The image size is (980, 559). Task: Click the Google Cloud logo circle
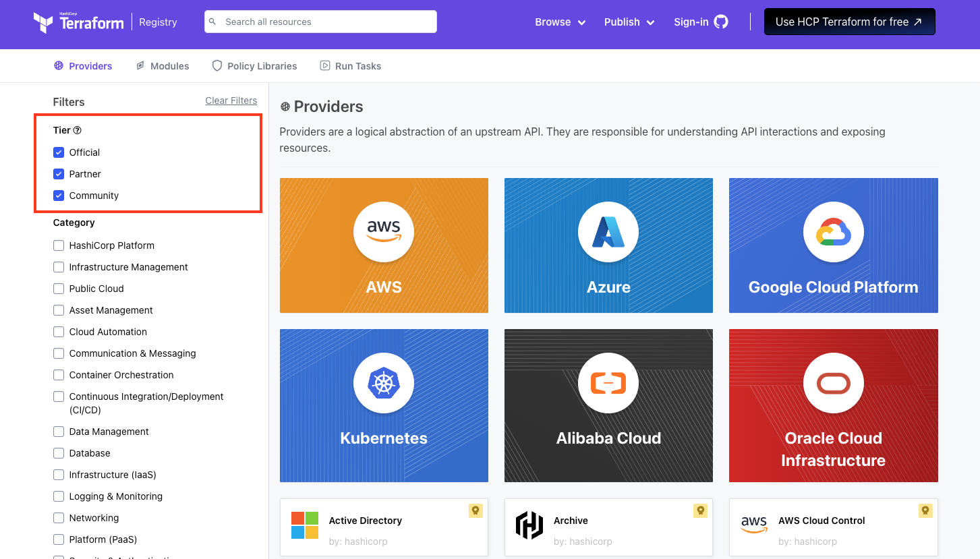(x=834, y=232)
